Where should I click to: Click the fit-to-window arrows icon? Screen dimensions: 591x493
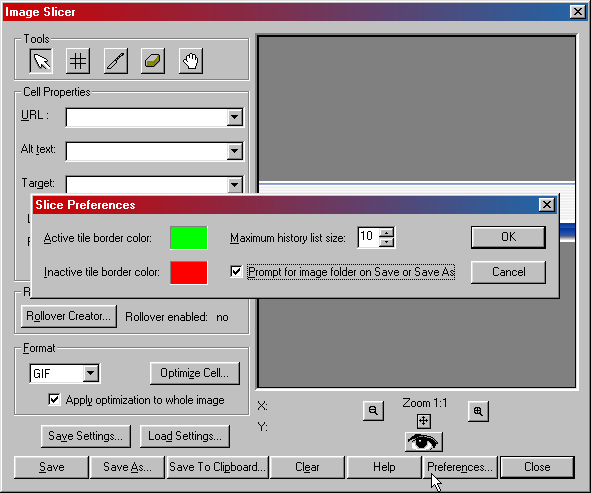point(424,421)
